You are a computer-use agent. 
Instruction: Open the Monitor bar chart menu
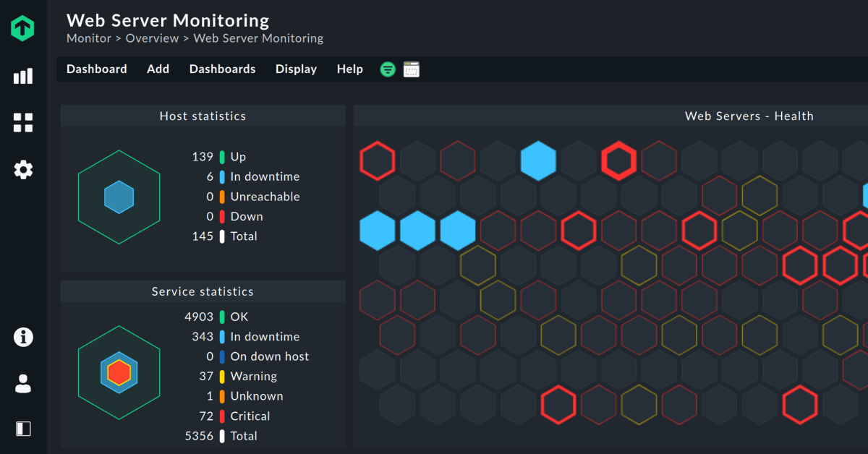coord(23,76)
